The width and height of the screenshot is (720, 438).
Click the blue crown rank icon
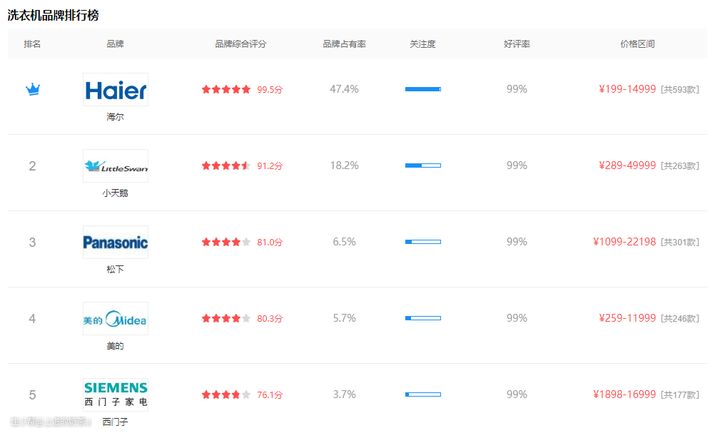pos(33,89)
